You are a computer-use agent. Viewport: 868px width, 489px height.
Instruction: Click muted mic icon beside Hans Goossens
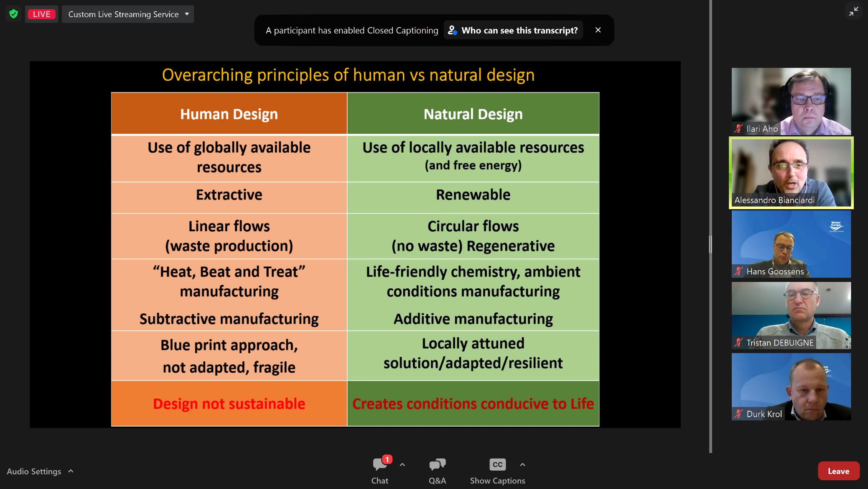click(x=738, y=271)
